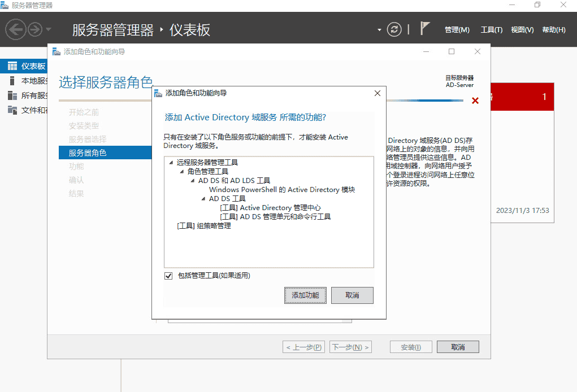Screen dimensions: 577x392
Task: Uncheck 包括管理工具(如果适用) checkbox
Action: 168,275
